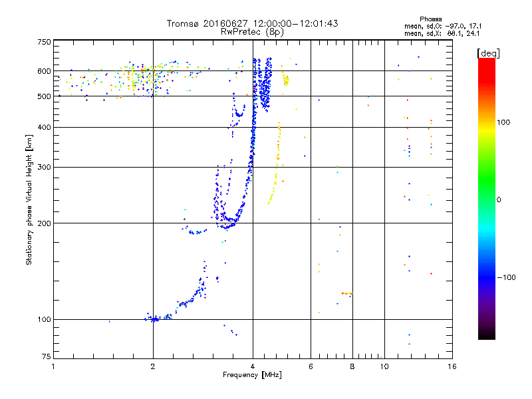Click the x-axis tick label '8'
Image resolution: width=532 pixels, height=399 pixels.
tap(352, 366)
